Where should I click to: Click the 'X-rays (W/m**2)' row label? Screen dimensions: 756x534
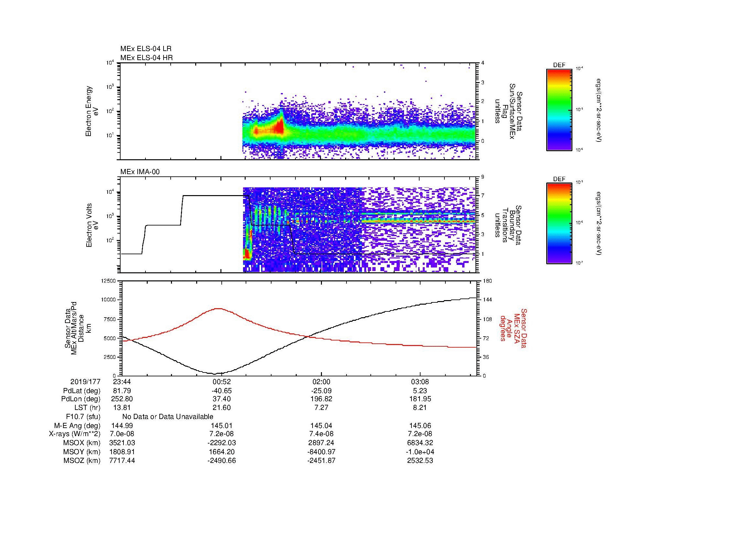point(75,434)
